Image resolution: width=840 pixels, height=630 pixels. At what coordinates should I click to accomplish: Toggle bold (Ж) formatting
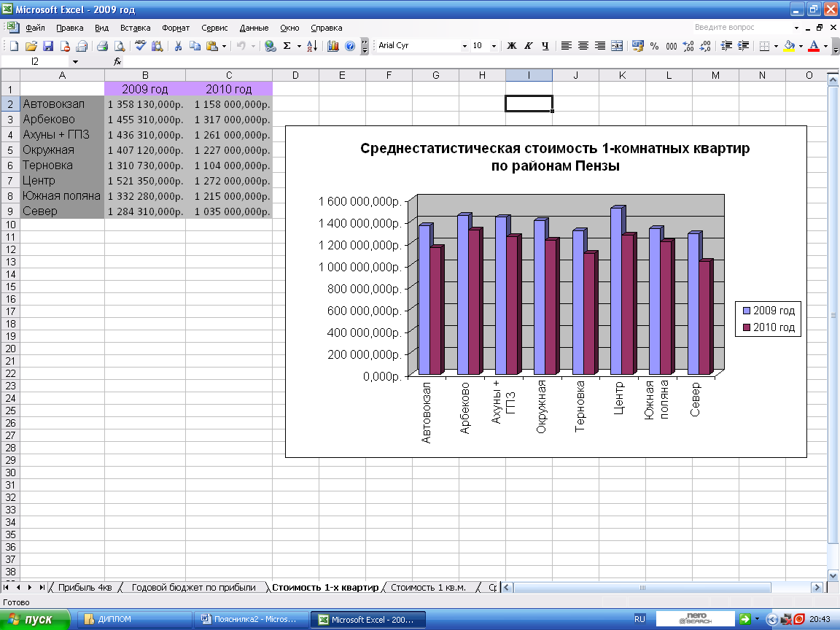pyautogui.click(x=511, y=45)
